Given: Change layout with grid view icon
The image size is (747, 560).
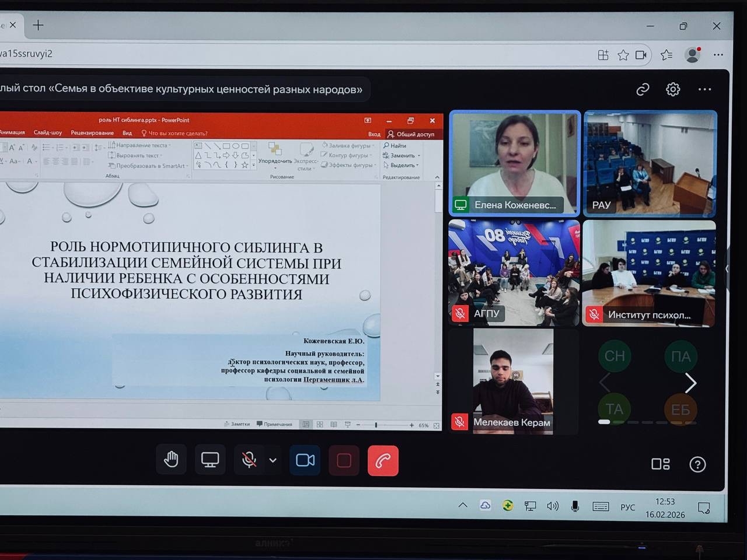Looking at the screenshot, I should pyautogui.click(x=660, y=464).
